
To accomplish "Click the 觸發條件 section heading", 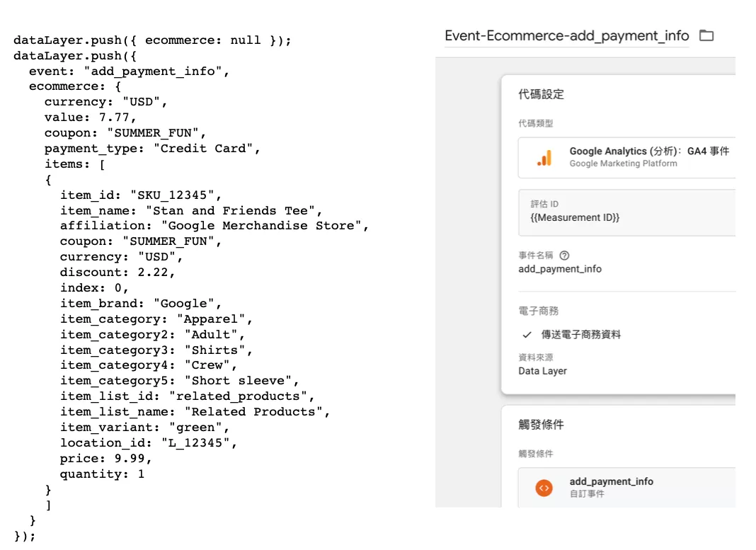I will click(541, 425).
